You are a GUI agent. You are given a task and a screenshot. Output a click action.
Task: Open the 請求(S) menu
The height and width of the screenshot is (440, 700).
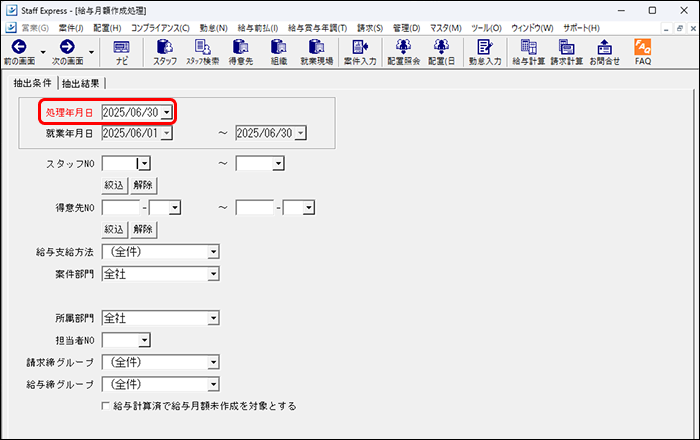click(370, 28)
